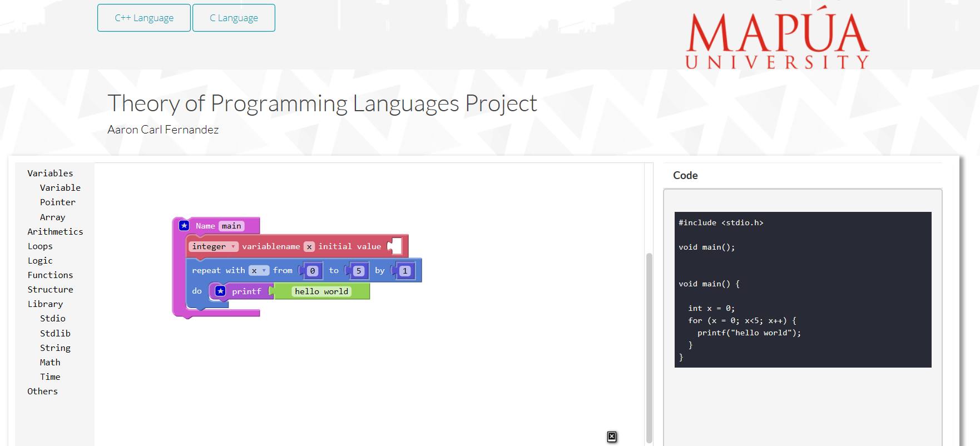Click the Mapúa University logo
This screenshot has height=446, width=980.
tap(778, 40)
